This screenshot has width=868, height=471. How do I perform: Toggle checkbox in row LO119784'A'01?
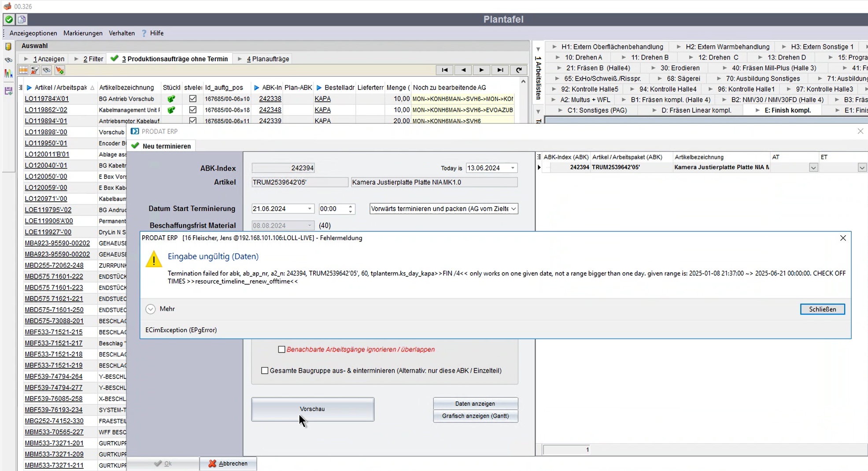point(192,99)
